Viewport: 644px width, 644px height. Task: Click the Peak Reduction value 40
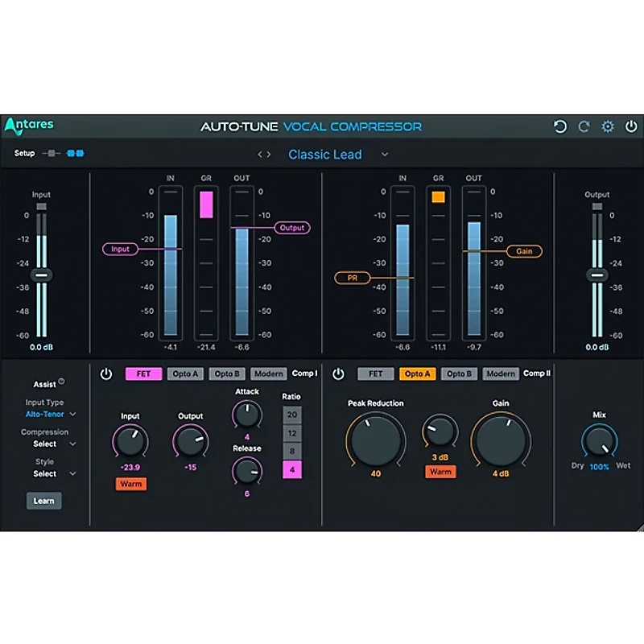pyautogui.click(x=376, y=473)
